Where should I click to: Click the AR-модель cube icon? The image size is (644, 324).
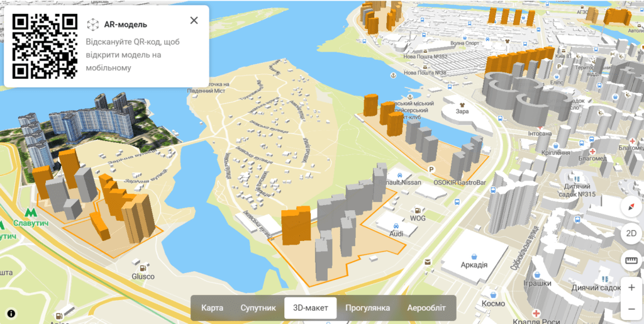click(93, 25)
